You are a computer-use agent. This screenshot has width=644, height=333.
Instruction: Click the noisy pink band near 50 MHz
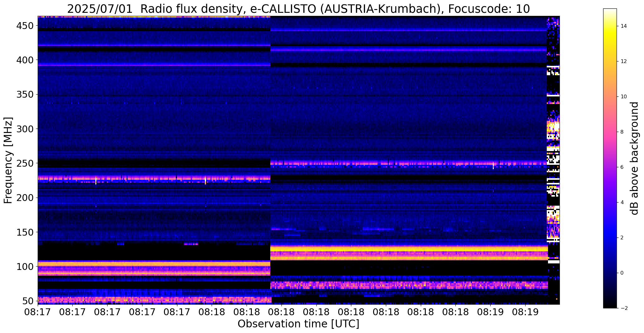click(x=155, y=300)
